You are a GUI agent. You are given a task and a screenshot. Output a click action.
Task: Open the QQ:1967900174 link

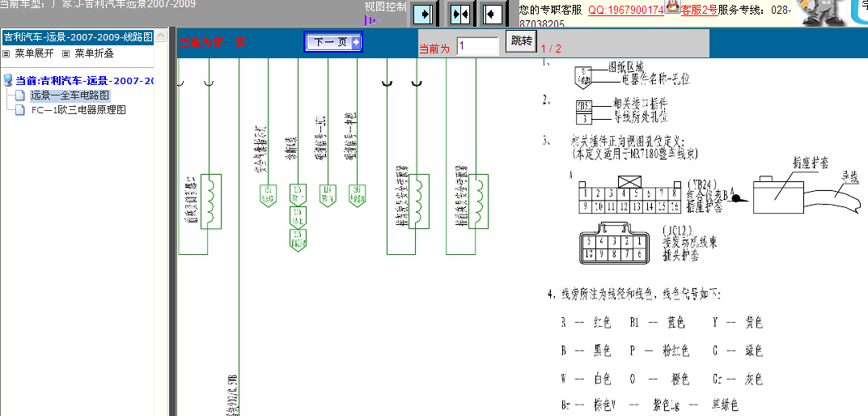[x=625, y=10]
